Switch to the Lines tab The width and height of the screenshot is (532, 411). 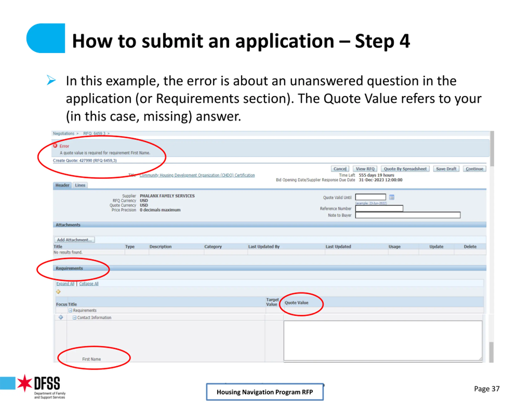click(80, 185)
